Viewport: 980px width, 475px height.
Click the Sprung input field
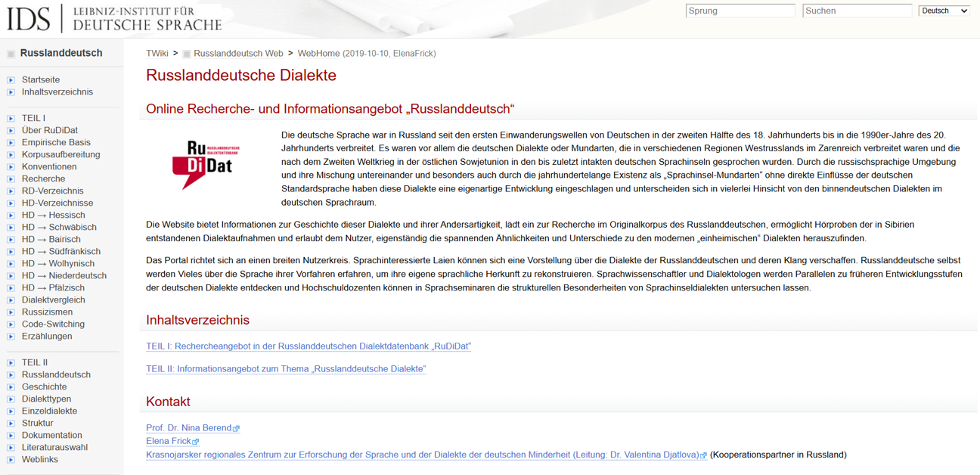tap(740, 10)
